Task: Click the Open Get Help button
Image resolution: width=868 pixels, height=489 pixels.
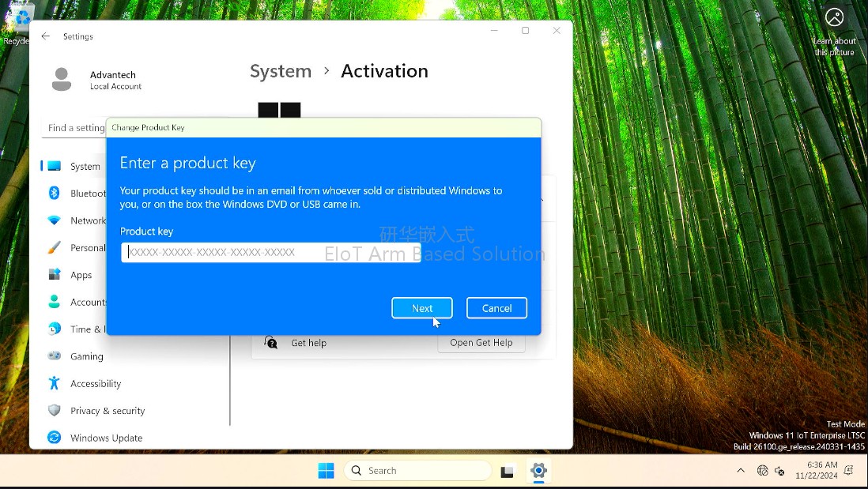Action: (x=481, y=342)
